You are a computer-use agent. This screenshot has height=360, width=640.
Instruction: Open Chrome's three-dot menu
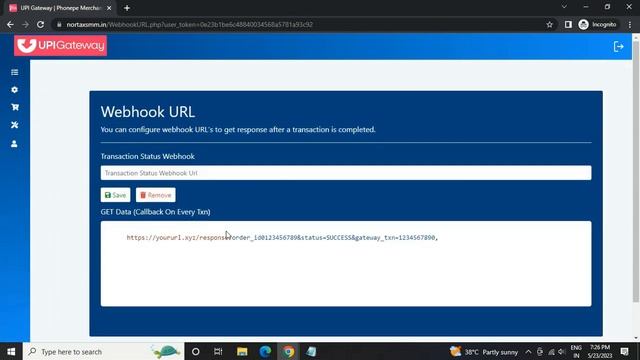click(630, 24)
